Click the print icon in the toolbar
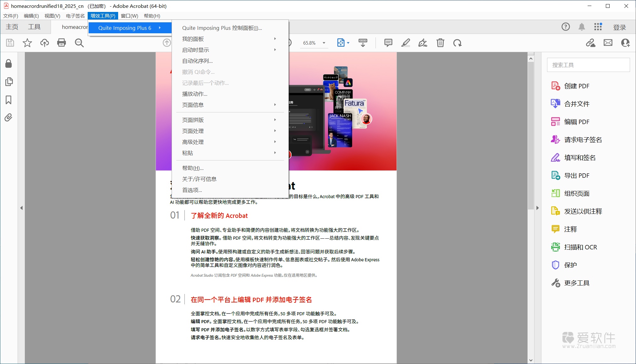This screenshot has height=364, width=636. pyautogui.click(x=62, y=43)
